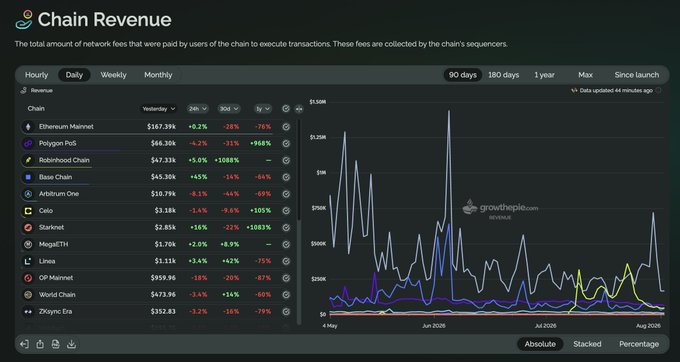Screen dimensions: 680x362
Task: Click the collapse columns icon in table header
Action: [298, 109]
